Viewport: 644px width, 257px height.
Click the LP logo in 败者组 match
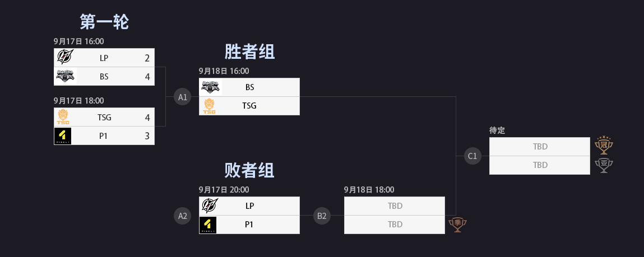[x=210, y=205]
